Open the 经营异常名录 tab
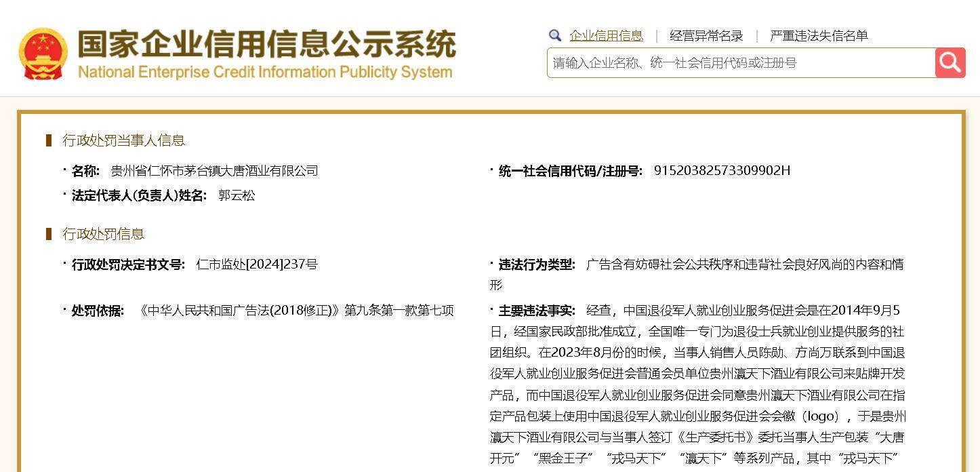The image size is (980, 472). (x=706, y=35)
